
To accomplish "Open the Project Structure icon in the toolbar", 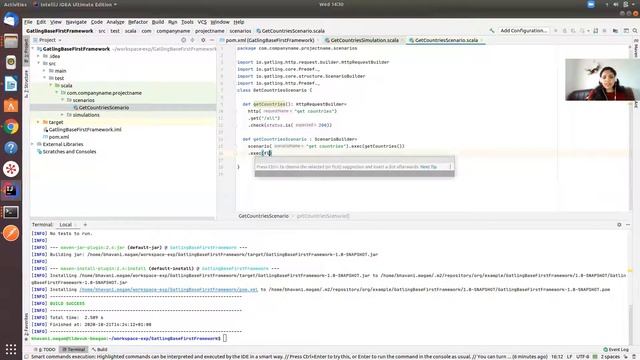I will (x=615, y=31).
